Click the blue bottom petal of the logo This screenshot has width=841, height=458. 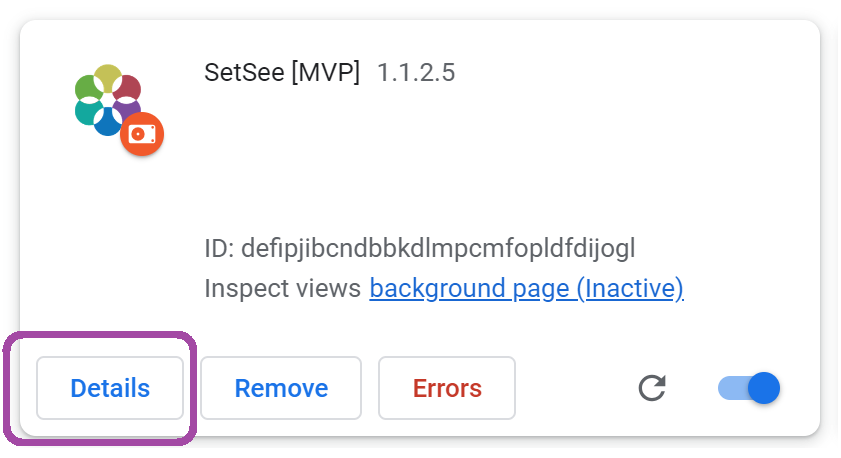[107, 122]
